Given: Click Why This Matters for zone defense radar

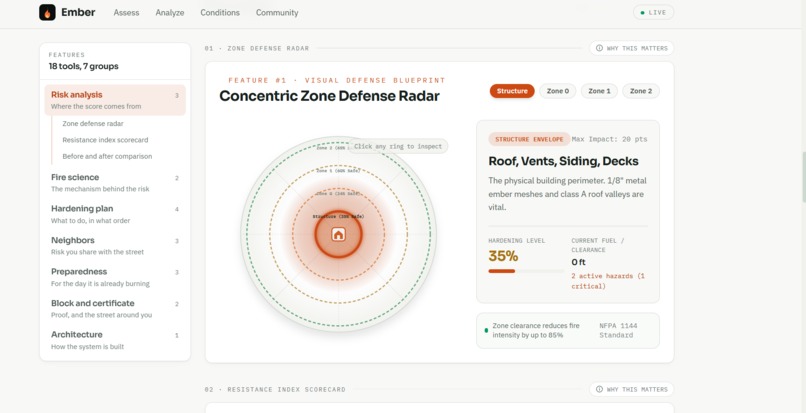Looking at the screenshot, I should pyautogui.click(x=632, y=48).
